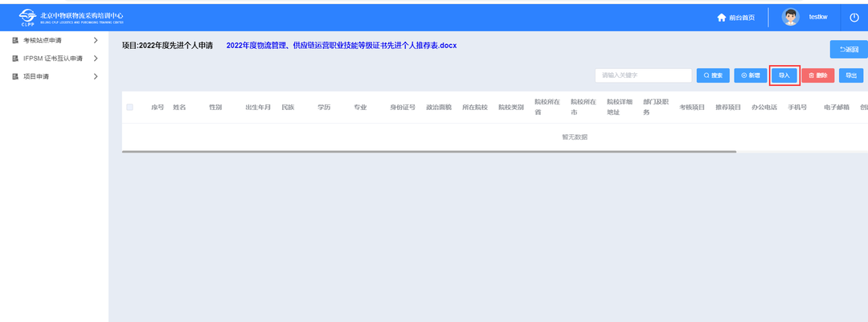The image size is (868, 322).
Task: Click the 院校所在市 column header
Action: [583, 108]
